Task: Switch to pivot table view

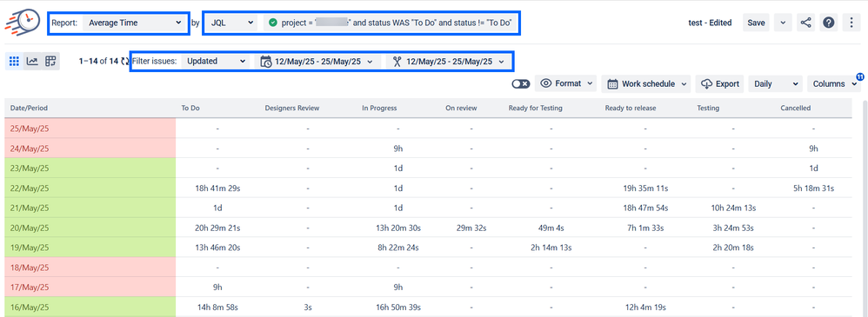Action: (50, 62)
